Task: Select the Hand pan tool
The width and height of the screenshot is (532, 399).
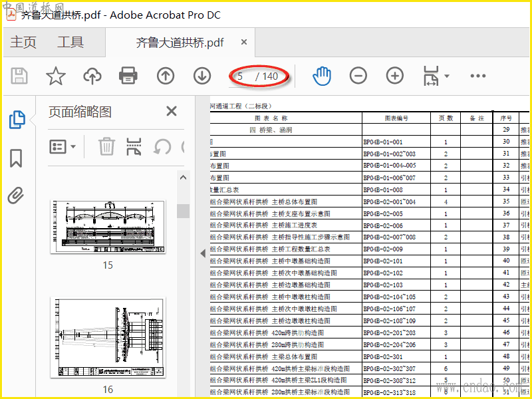Action: coord(322,76)
